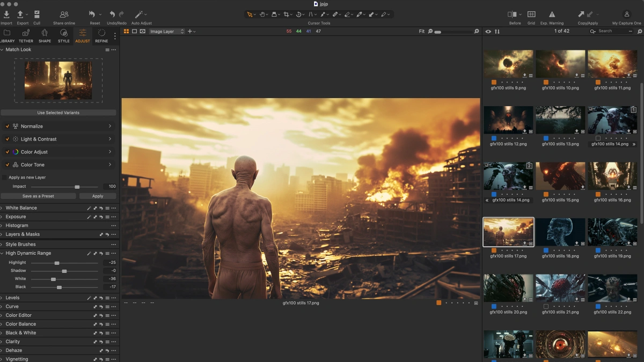644x362 pixels.
Task: Collapse the Match Look panel
Action: click(2, 50)
